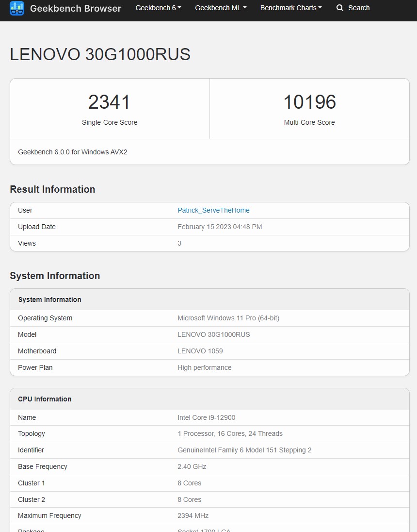Click the High performance power plan value
Image resolution: width=417 pixels, height=532 pixels.
click(x=205, y=368)
